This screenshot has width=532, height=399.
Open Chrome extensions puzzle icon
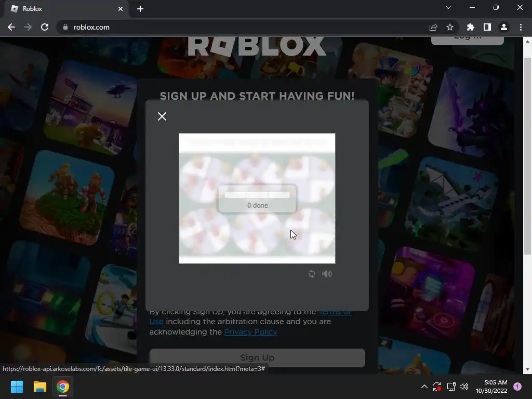tap(471, 27)
